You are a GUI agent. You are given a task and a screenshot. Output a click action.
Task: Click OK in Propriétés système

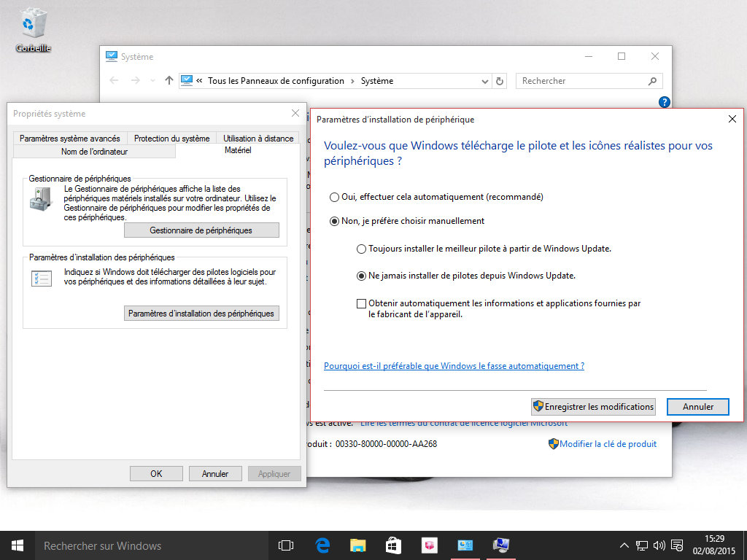coord(156,474)
